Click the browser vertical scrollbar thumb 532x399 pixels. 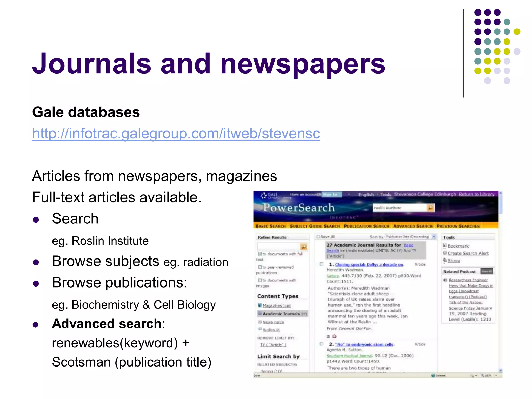(501, 204)
